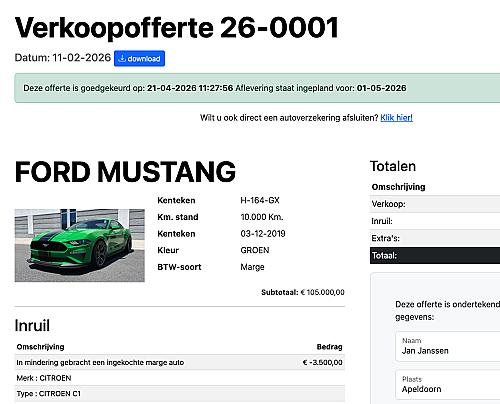Click the Plaats field with Apeldoorn
Screen dimensions: 500x404
tap(448, 385)
